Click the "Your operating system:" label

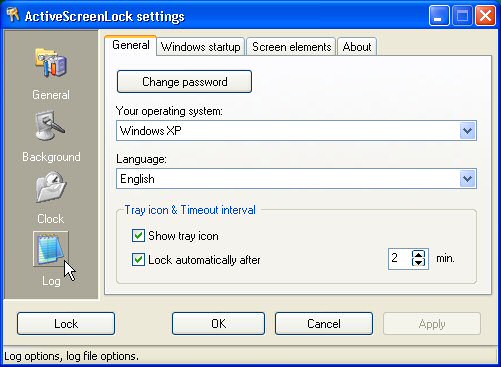tap(169, 111)
